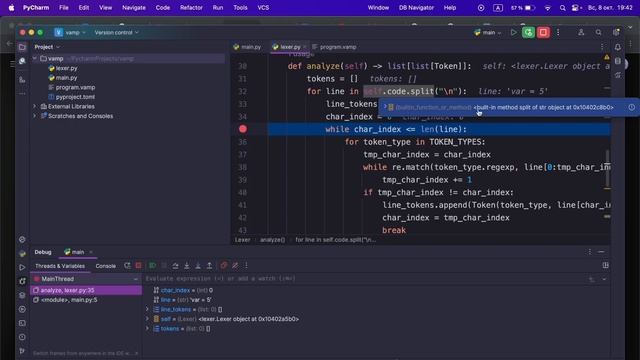Open Code With Me user icon
The height and width of the screenshot is (360, 640).
point(581,32)
